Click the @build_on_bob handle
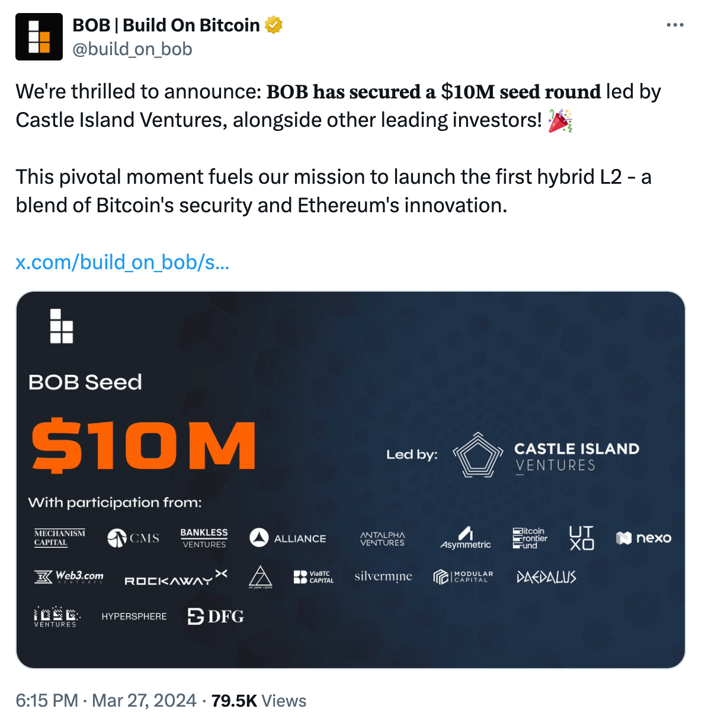 click(x=132, y=50)
